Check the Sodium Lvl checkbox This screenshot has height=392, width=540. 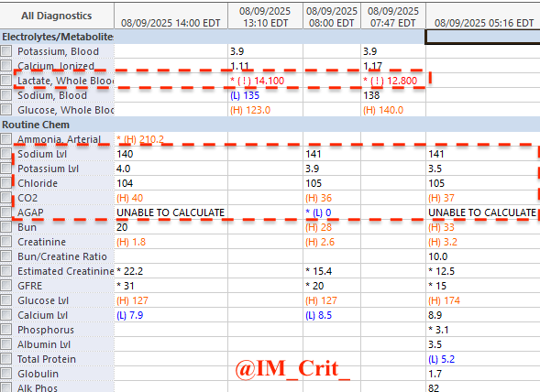pos(6,154)
